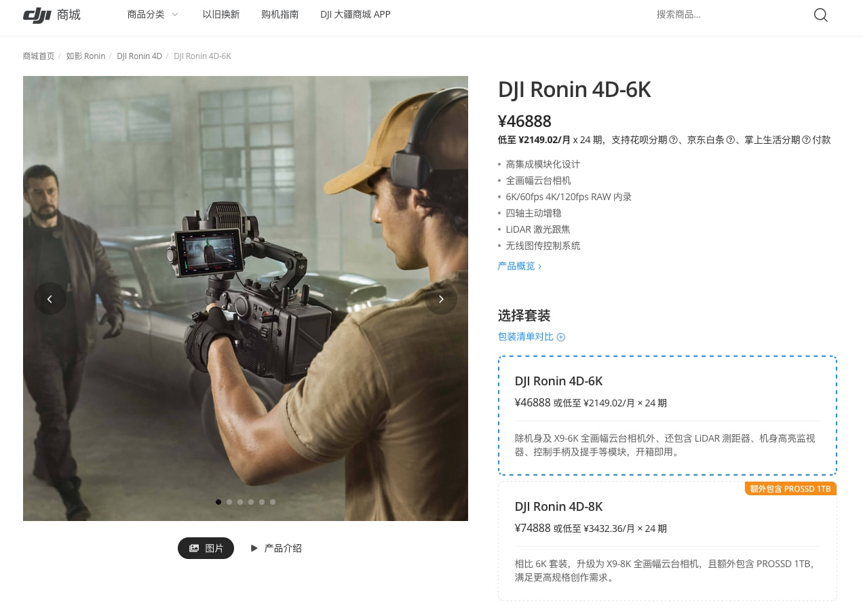This screenshot has width=863, height=616.
Task: Click the 选择套装 section heading
Action: (524, 315)
